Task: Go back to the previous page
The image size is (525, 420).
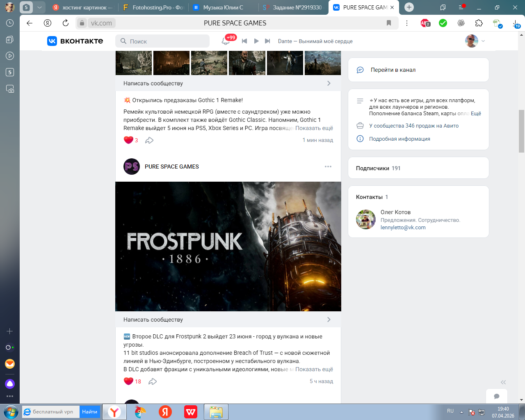Action: click(30, 23)
